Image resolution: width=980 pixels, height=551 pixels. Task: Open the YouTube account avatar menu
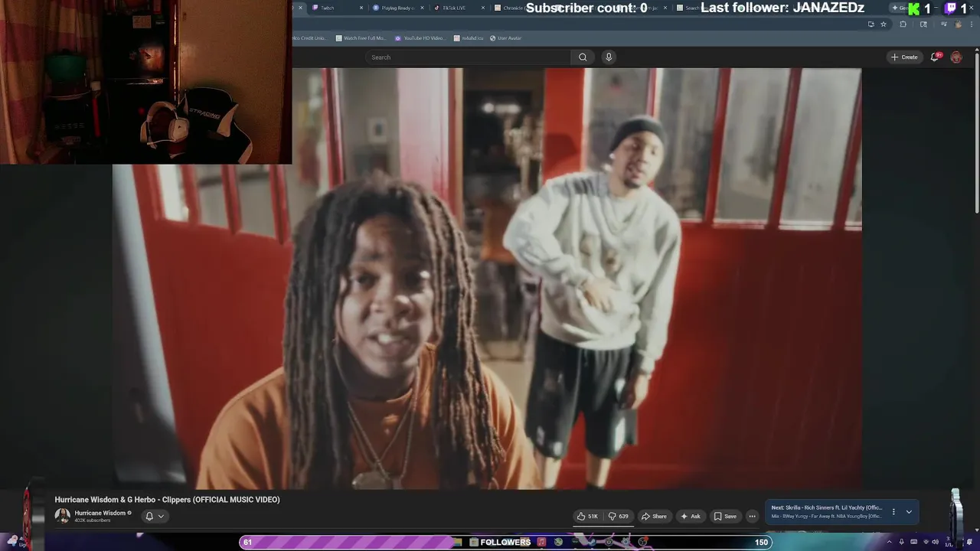click(x=956, y=57)
